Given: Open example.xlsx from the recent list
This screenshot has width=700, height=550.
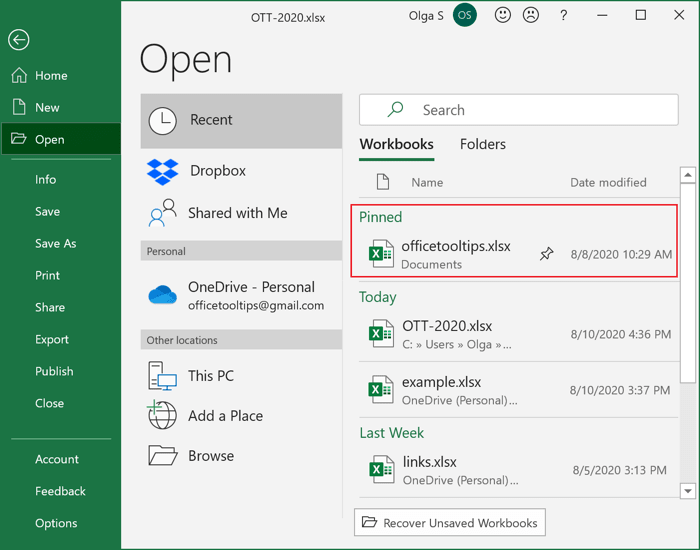Looking at the screenshot, I should (x=519, y=390).
